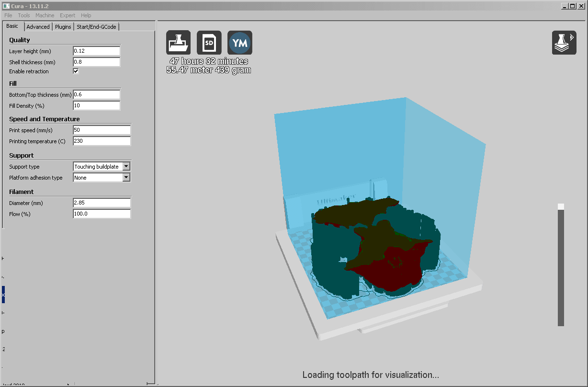
Task: Open the Support type dropdown
Action: [x=102, y=166]
